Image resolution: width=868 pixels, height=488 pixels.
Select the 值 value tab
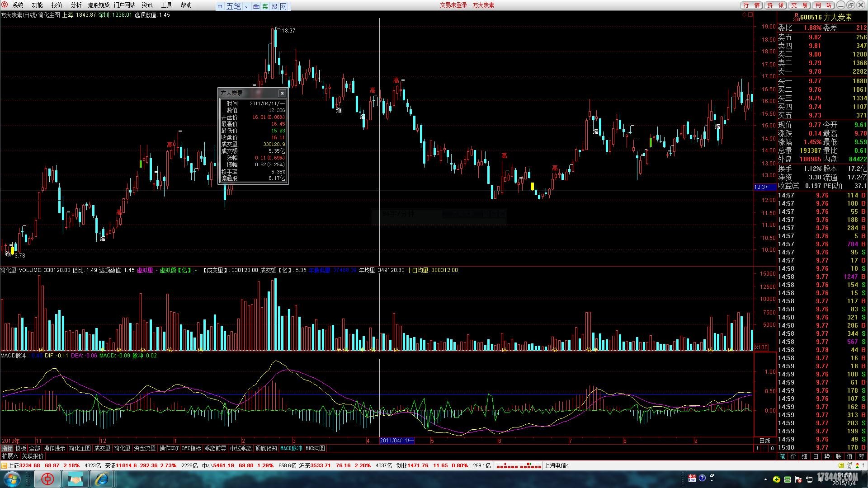pyautogui.click(x=849, y=456)
